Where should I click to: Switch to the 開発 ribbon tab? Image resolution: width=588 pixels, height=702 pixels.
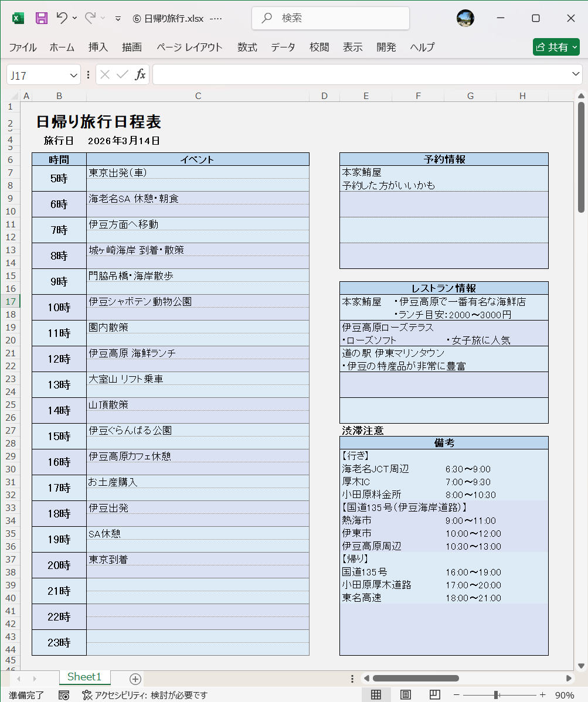[x=386, y=47]
